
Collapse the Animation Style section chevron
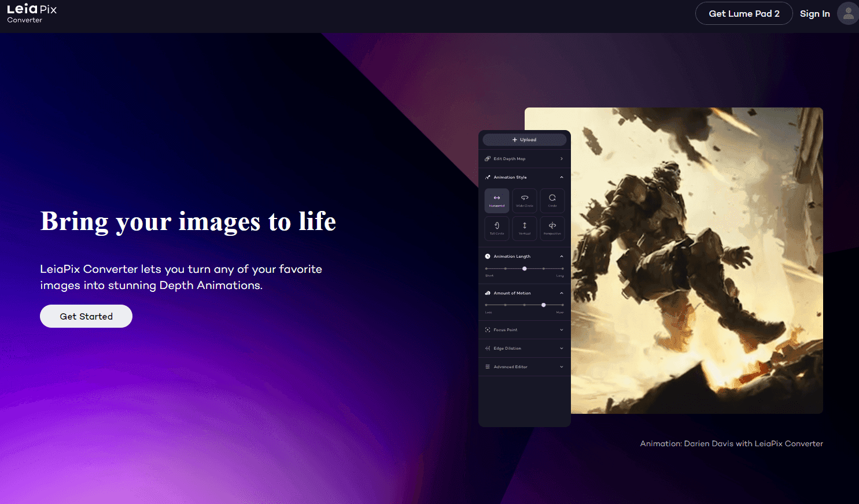[x=561, y=177]
